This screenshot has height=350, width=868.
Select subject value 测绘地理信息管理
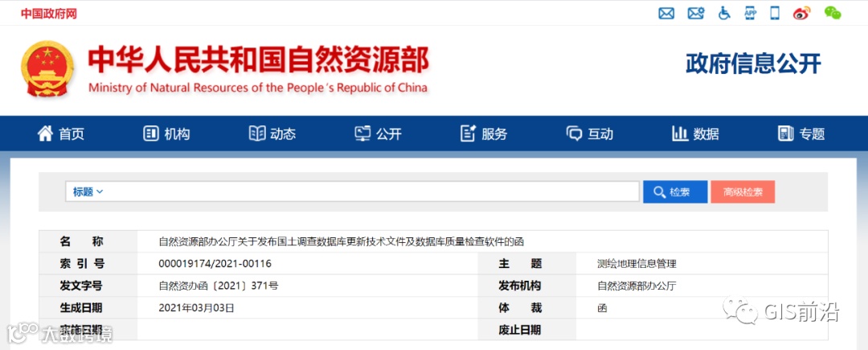637,264
